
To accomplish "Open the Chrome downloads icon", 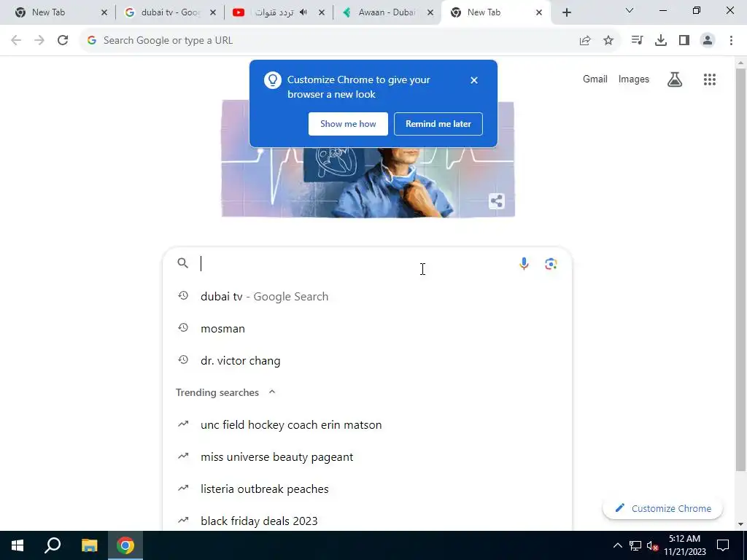I will click(x=661, y=41).
